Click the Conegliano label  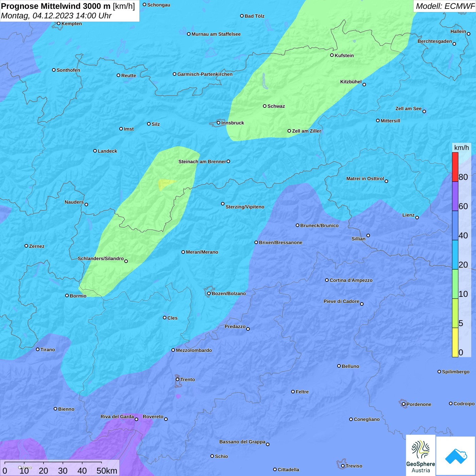tap(367, 419)
